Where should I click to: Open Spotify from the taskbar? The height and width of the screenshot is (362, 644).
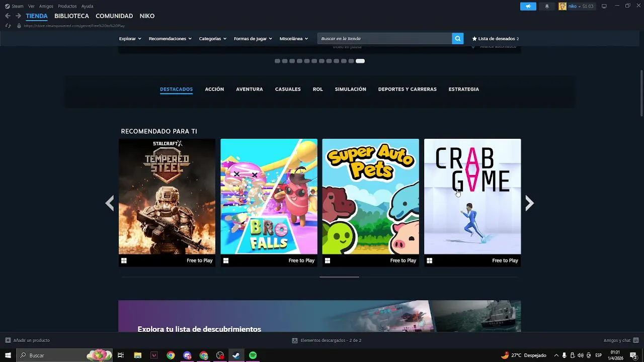[x=253, y=355]
